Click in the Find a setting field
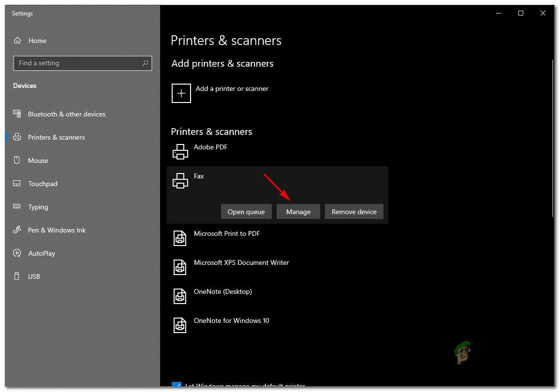 click(x=83, y=63)
